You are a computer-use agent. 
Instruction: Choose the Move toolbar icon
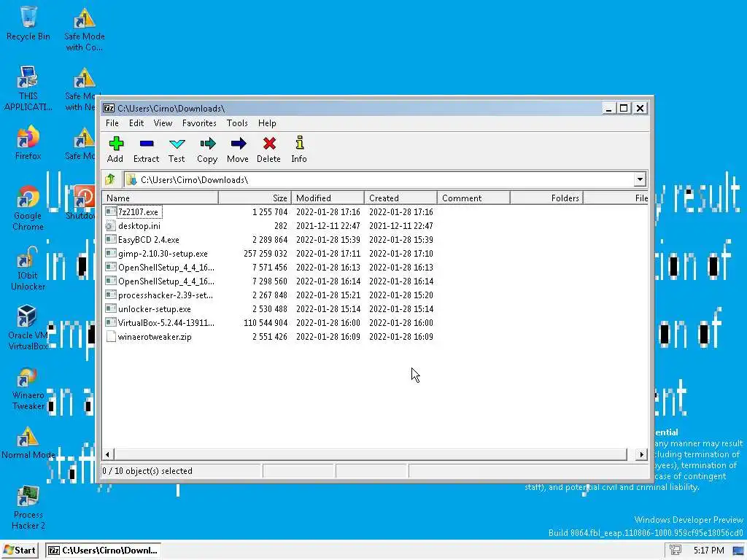[239, 144]
